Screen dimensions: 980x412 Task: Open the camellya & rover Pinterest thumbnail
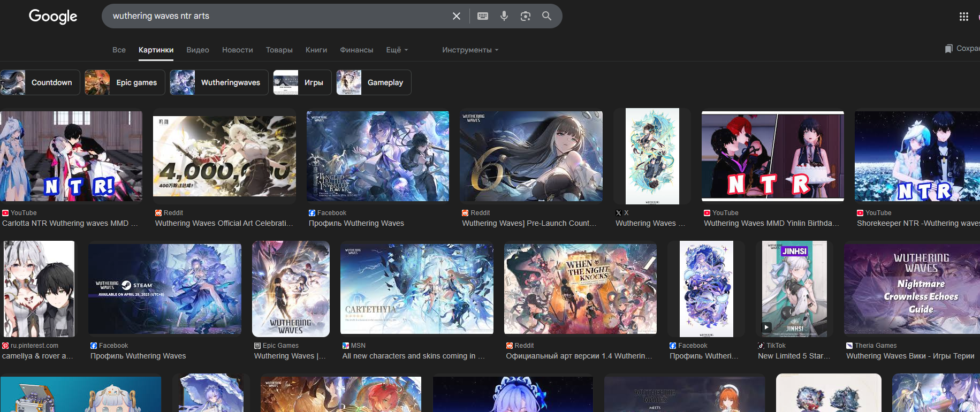pos(39,289)
